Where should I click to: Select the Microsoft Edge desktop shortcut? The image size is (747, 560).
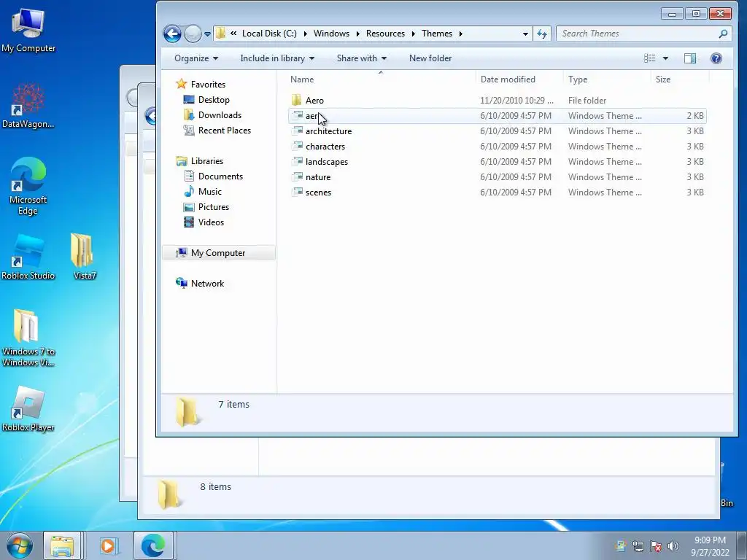click(x=28, y=186)
